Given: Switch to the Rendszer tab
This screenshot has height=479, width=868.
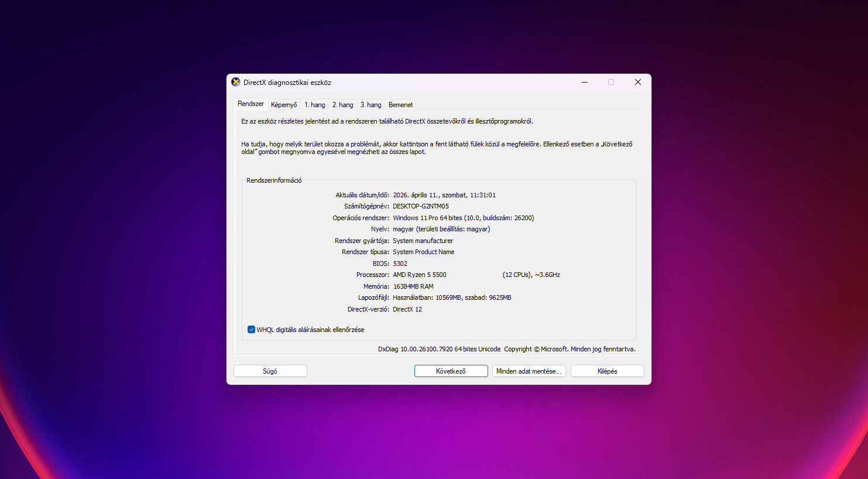Looking at the screenshot, I should [251, 104].
